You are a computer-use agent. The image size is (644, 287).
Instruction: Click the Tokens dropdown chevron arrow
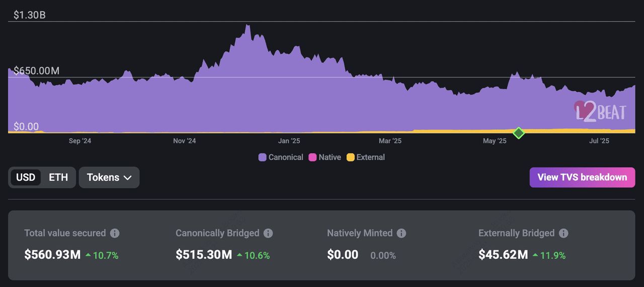127,178
